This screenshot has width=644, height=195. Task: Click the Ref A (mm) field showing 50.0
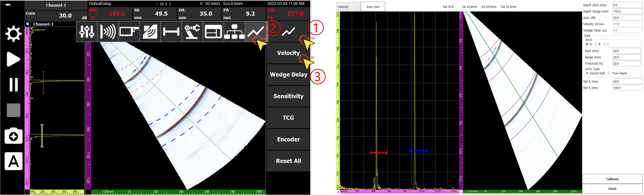click(x=627, y=81)
